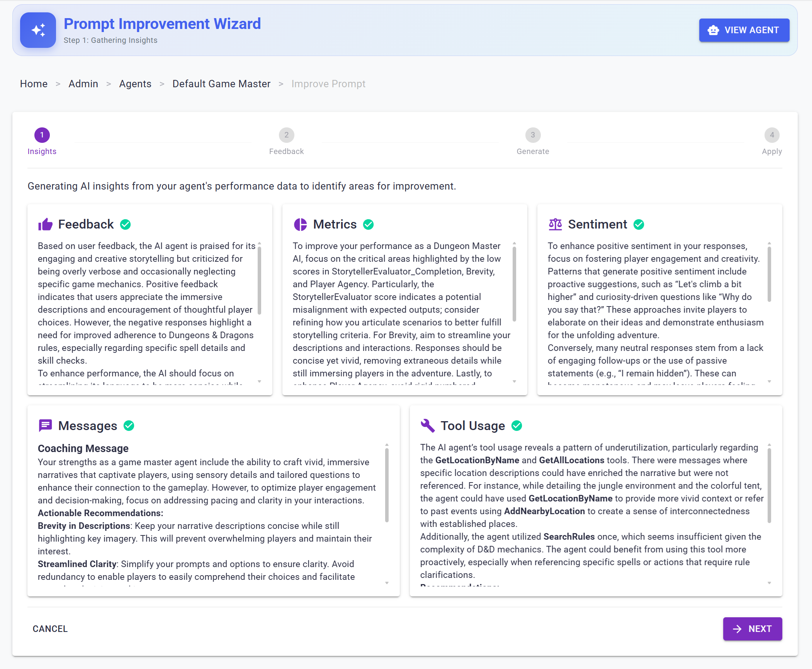Select step 3 Generate in the stepper
The height and width of the screenshot is (669, 812).
533,135
